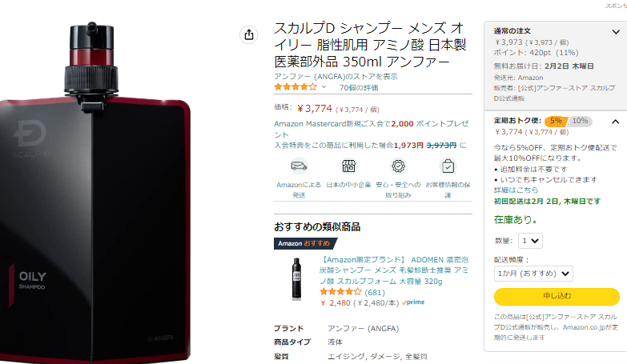Collapse the 定期おトク便 section chevron
This screenshot has width=627, height=364.
pyautogui.click(x=616, y=122)
